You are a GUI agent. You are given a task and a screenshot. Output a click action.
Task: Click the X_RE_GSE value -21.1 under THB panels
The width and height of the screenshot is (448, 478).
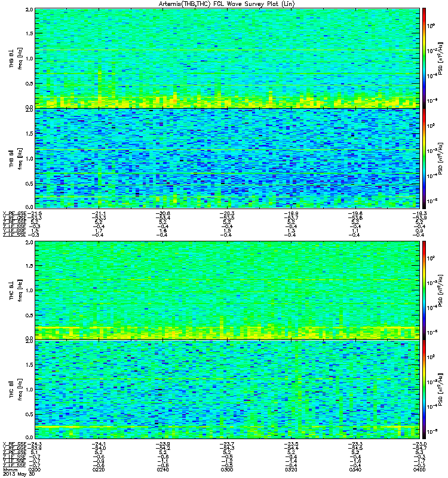pos(99,213)
